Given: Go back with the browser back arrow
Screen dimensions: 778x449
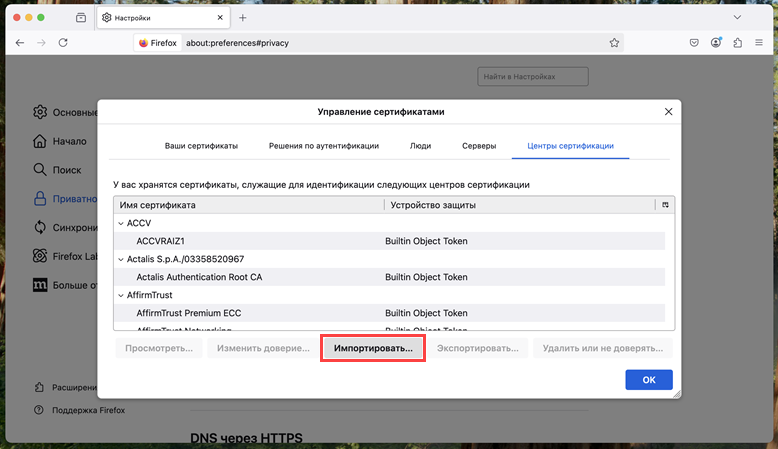Looking at the screenshot, I should pyautogui.click(x=20, y=43).
